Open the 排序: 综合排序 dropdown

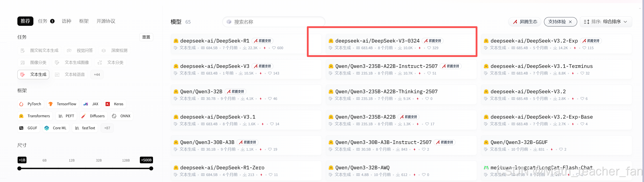tap(606, 22)
